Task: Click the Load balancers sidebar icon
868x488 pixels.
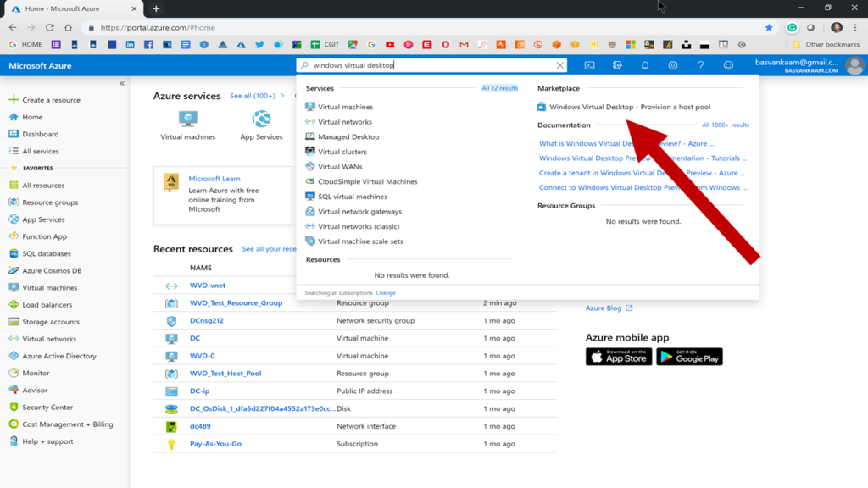Action: (x=14, y=305)
